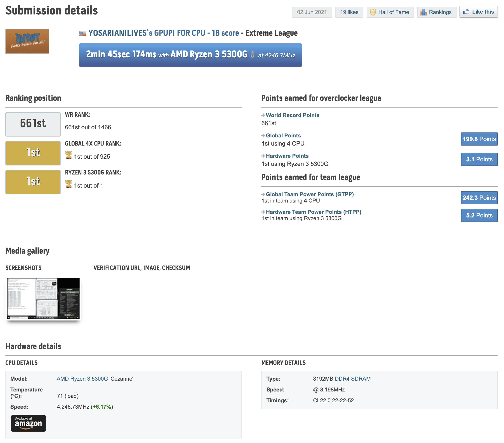Click the '4,246.73MHz' CPU speed value
Screen dimensions: 504x443
coord(73,407)
